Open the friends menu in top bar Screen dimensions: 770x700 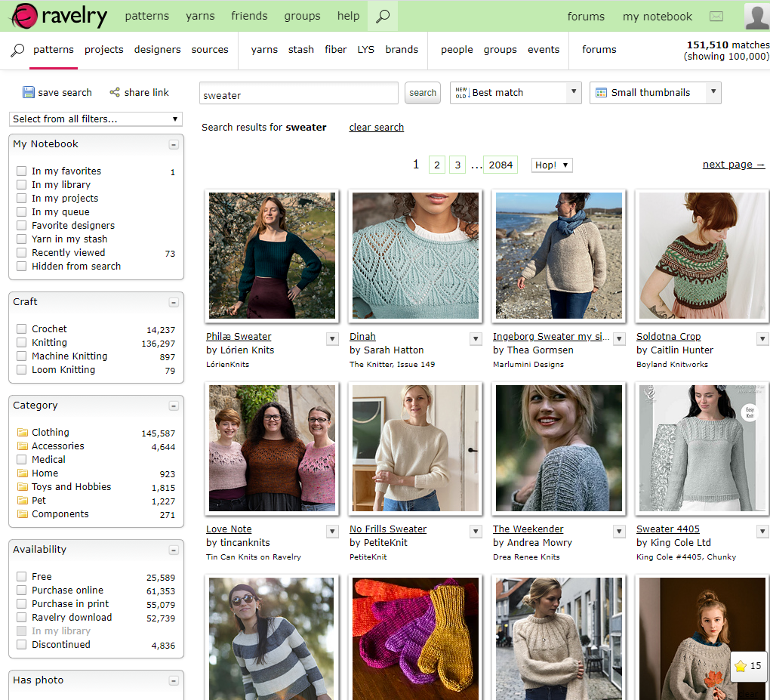(249, 16)
